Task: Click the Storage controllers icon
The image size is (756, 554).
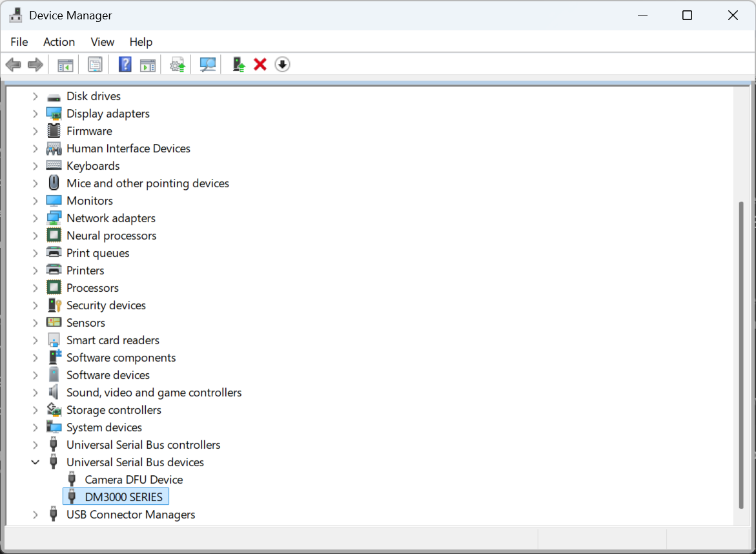Action: pos(54,410)
